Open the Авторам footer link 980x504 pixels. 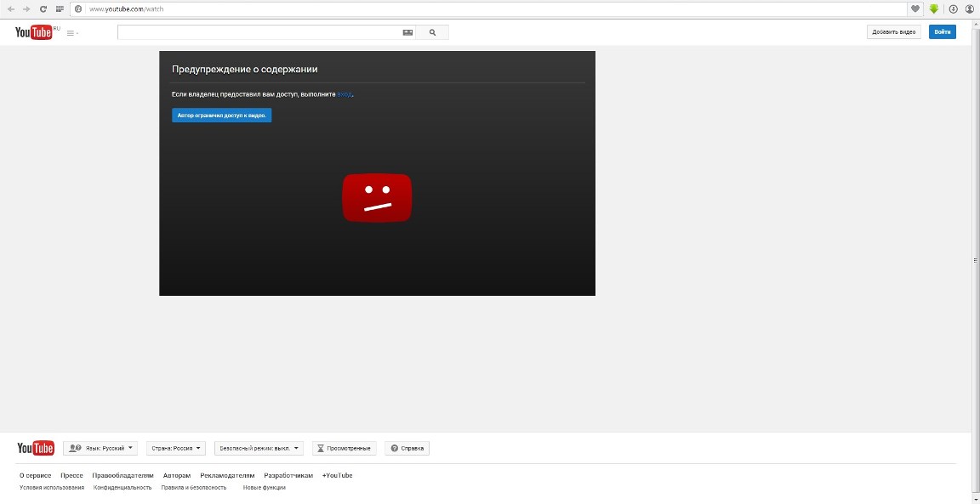coord(177,475)
